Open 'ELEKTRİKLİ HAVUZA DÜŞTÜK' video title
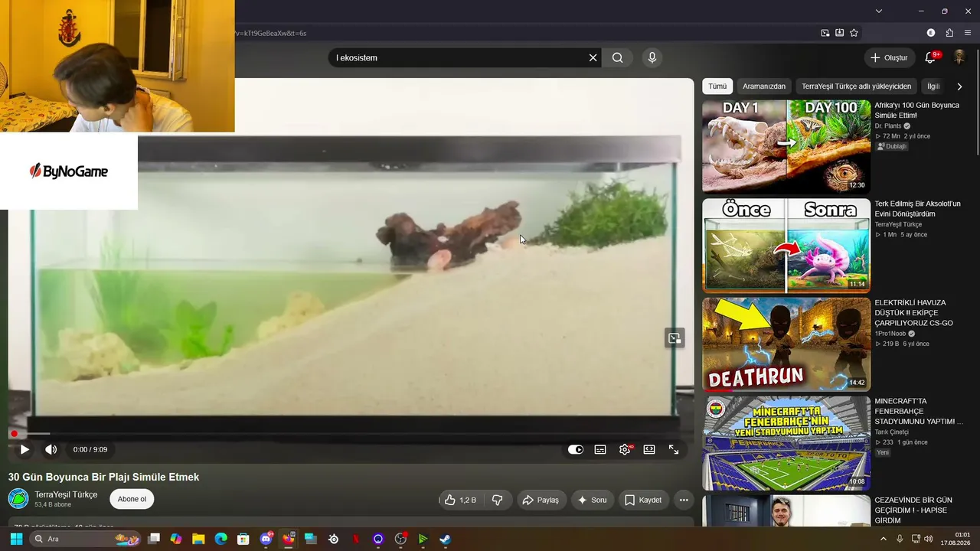This screenshot has height=551, width=980. point(914,313)
